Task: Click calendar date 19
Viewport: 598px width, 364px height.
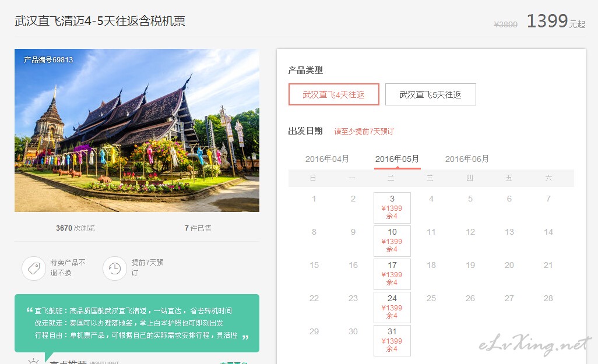Action: 470,265
